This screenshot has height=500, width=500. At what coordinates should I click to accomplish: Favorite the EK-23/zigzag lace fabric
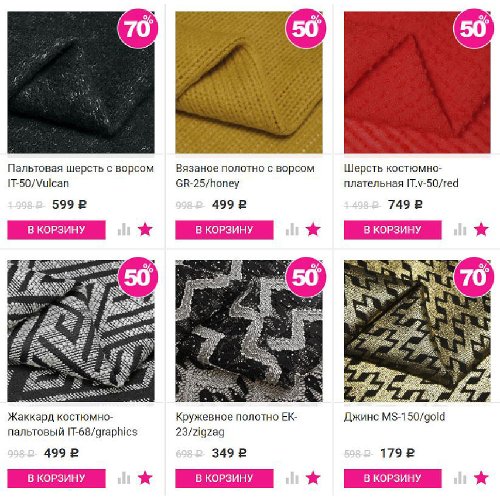tap(313, 478)
